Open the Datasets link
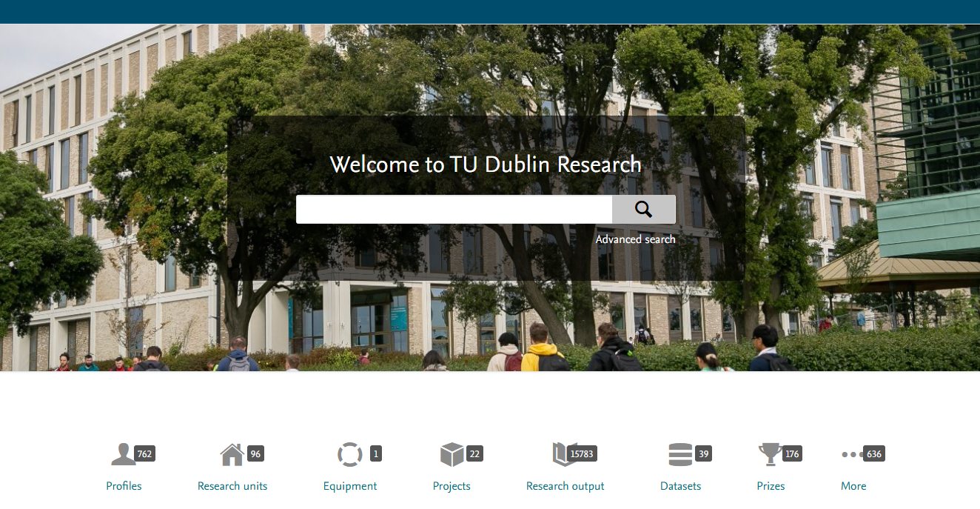Screen dimensions: 980x509 (680, 486)
